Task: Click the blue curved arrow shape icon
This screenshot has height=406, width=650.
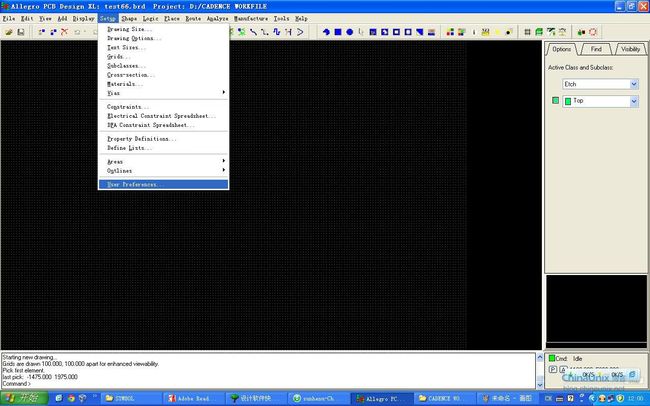Action: (x=326, y=32)
